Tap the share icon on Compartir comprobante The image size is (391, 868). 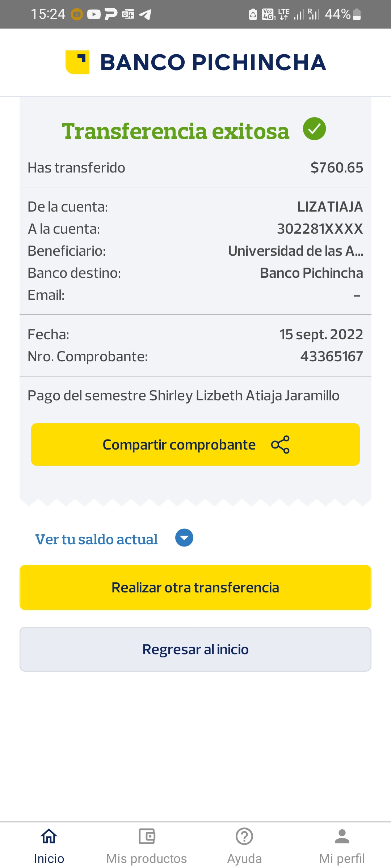coord(280,444)
